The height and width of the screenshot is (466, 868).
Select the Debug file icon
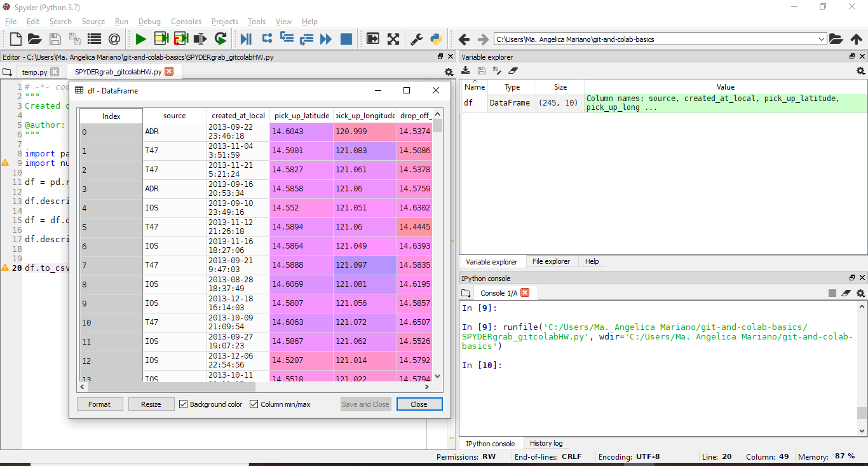tap(245, 39)
